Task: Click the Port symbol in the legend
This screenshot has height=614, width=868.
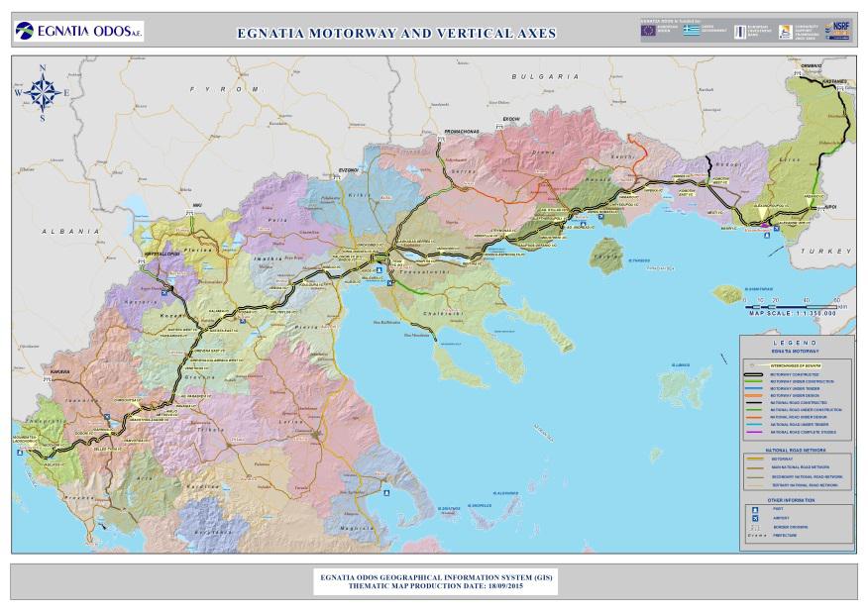Action: click(756, 508)
